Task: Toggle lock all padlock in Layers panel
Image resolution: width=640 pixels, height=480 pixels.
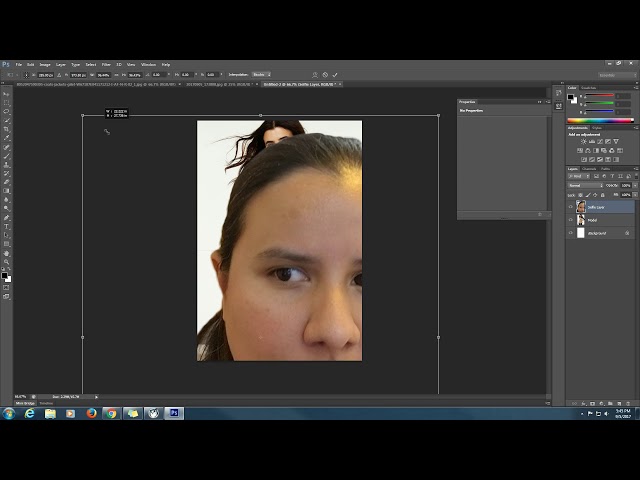Action: (602, 195)
